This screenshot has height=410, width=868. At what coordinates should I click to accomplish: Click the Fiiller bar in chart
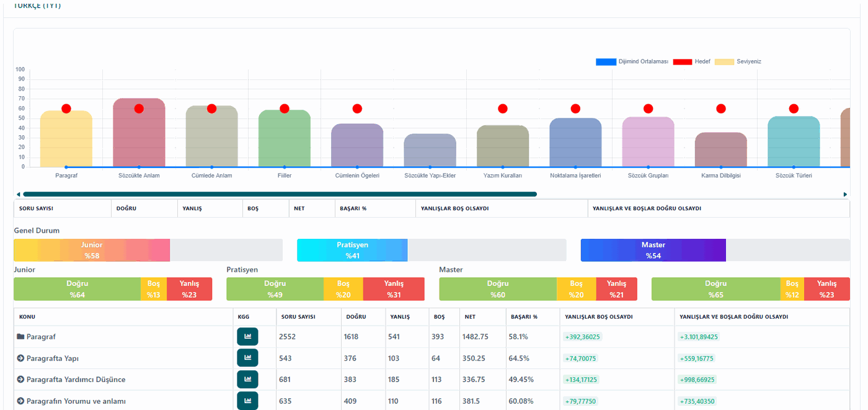(285, 138)
